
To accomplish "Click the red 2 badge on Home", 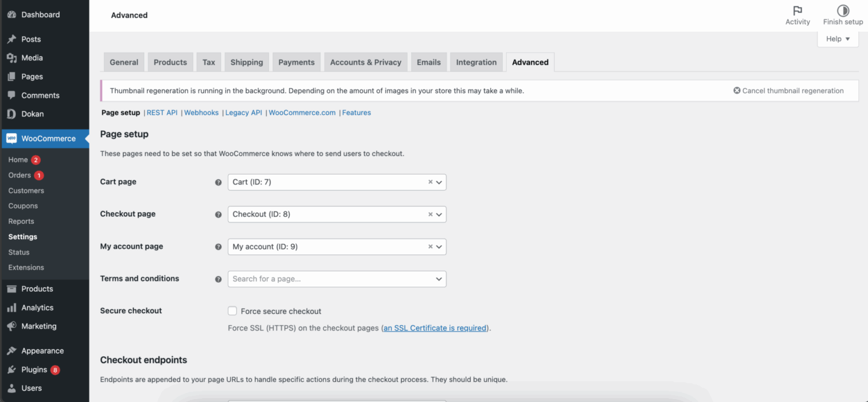I will [x=36, y=160].
